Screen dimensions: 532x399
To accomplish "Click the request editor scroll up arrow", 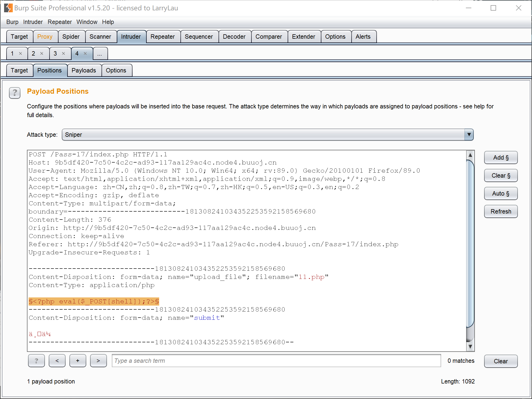I will coord(470,155).
